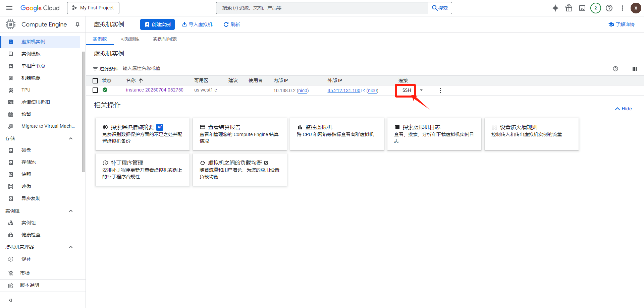Open the 监控虚拟机 card
644x308 pixels.
click(x=337, y=134)
